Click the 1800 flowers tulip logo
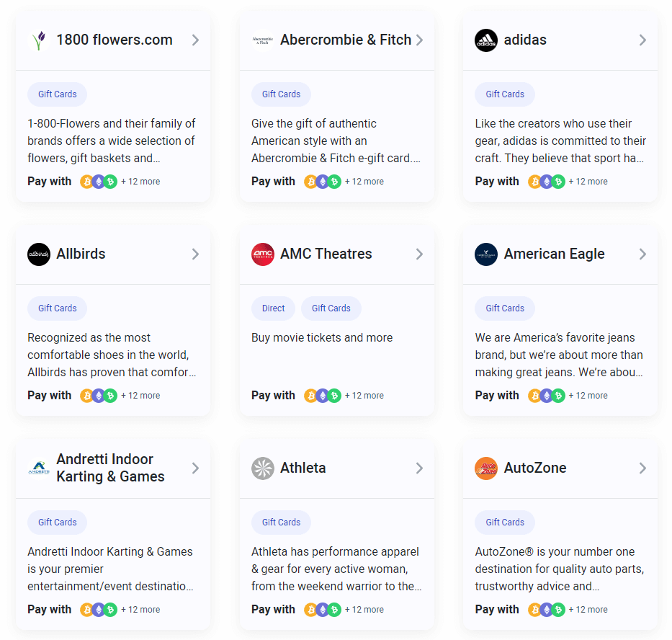 pyautogui.click(x=38, y=40)
